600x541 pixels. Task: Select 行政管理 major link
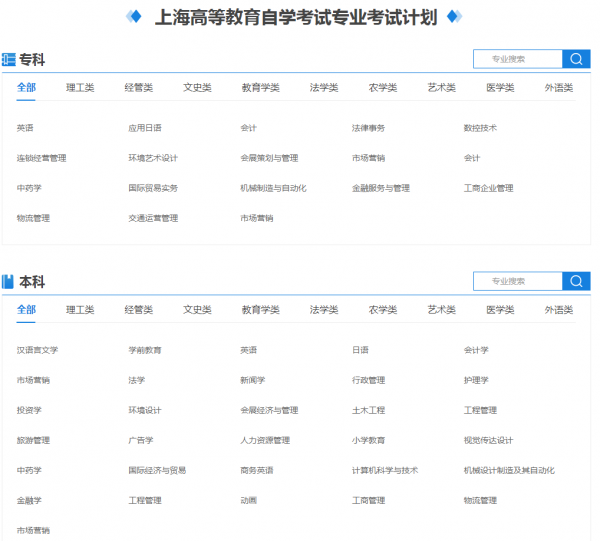tap(368, 380)
